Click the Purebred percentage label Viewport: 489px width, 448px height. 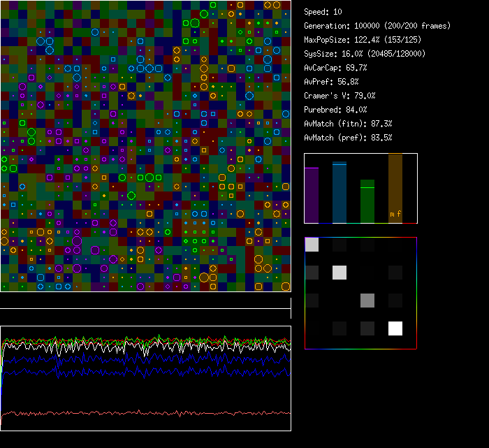pyautogui.click(x=335, y=110)
